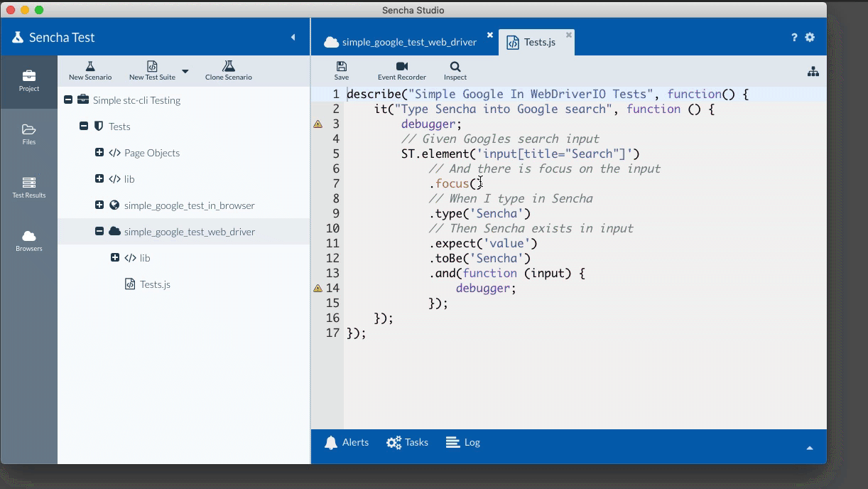The height and width of the screenshot is (489, 868).
Task: Close the simple_google_test_web_driver tab
Action: (x=490, y=35)
